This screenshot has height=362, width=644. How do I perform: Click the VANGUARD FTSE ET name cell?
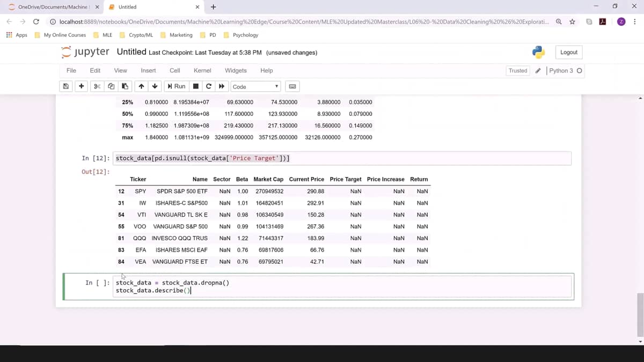pos(180,262)
